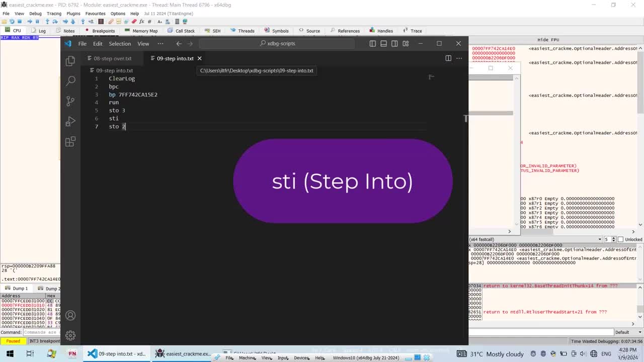The image size is (644, 362).
Task: Switch to x64dbg CPU tab
Action: (13, 31)
